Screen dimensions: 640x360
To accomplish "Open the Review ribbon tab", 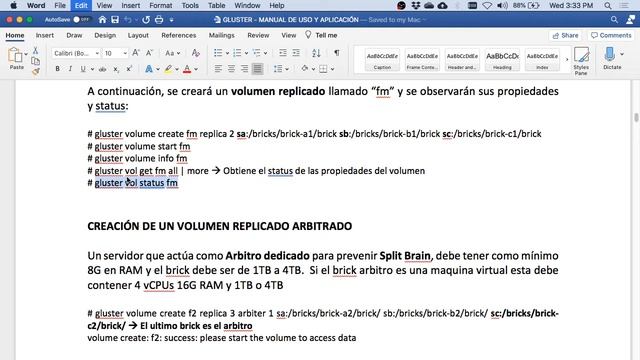I will tap(258, 36).
